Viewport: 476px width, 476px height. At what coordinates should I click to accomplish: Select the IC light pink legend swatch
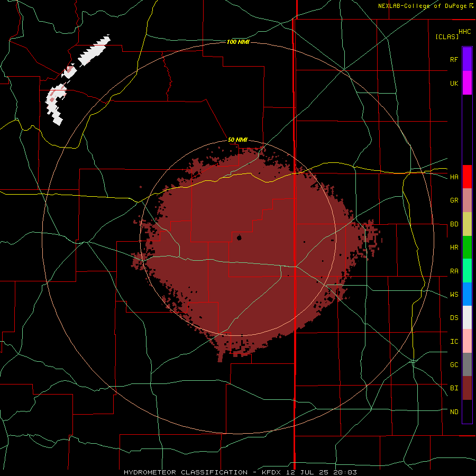click(467, 341)
